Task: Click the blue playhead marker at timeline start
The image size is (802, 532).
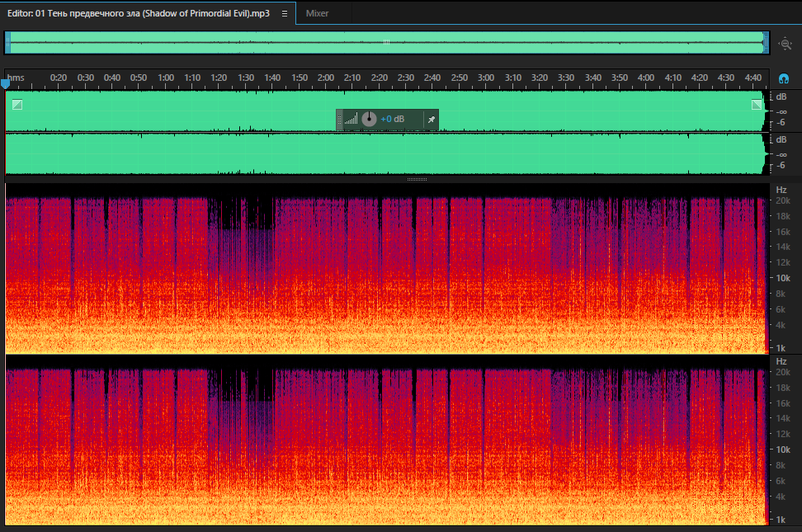Action: pyautogui.click(x=5, y=83)
